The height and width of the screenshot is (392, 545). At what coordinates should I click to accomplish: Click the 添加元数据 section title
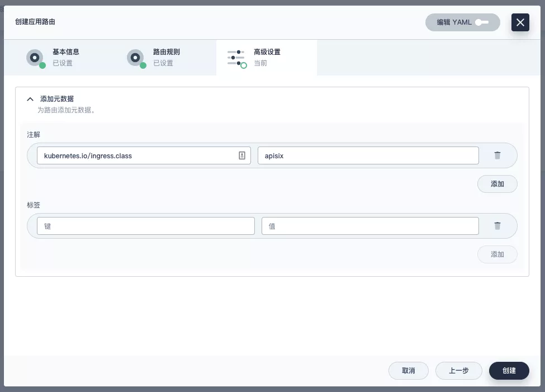(57, 99)
